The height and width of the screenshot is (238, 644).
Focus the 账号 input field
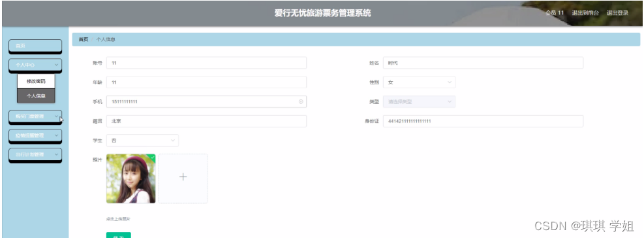(x=206, y=63)
